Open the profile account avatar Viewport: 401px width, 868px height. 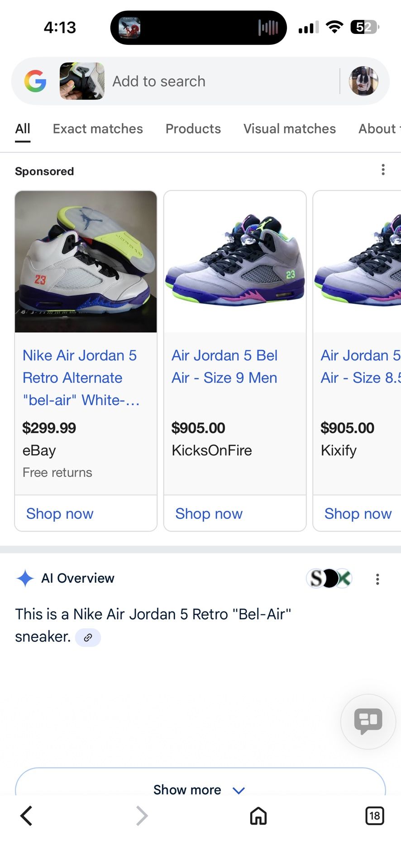point(363,81)
